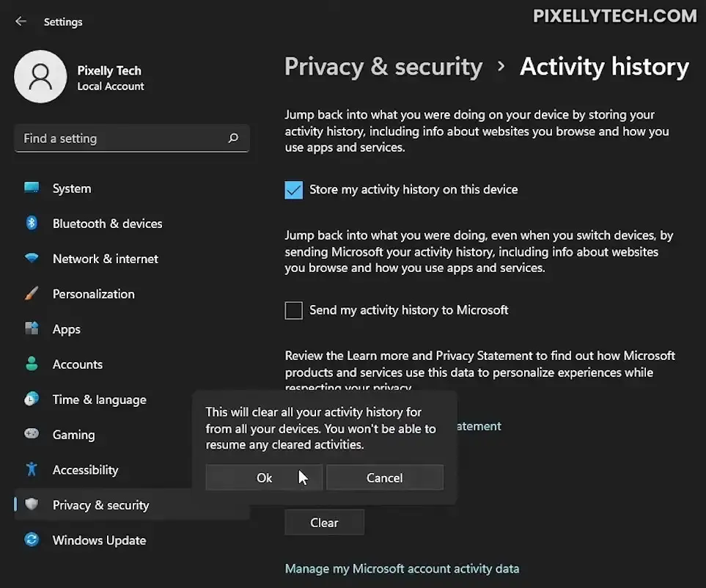The height and width of the screenshot is (588, 706).
Task: Click the breadcrumb chevron separator
Action: coord(501,67)
